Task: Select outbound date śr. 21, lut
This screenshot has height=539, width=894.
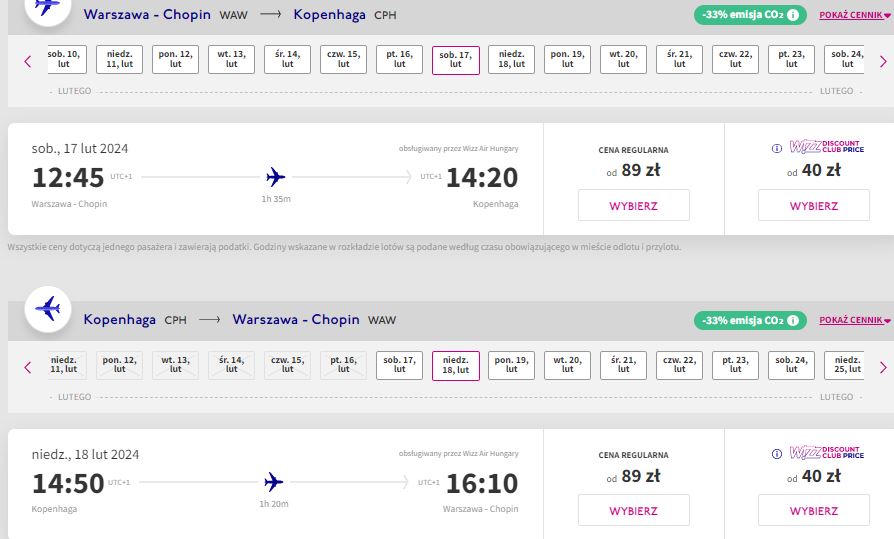Action: 679,59
